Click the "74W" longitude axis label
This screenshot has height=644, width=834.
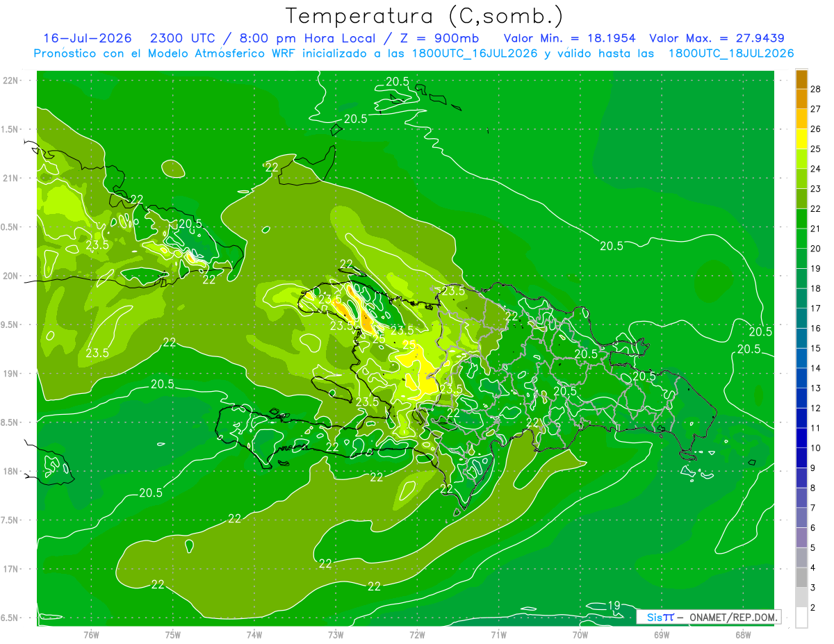point(254,635)
